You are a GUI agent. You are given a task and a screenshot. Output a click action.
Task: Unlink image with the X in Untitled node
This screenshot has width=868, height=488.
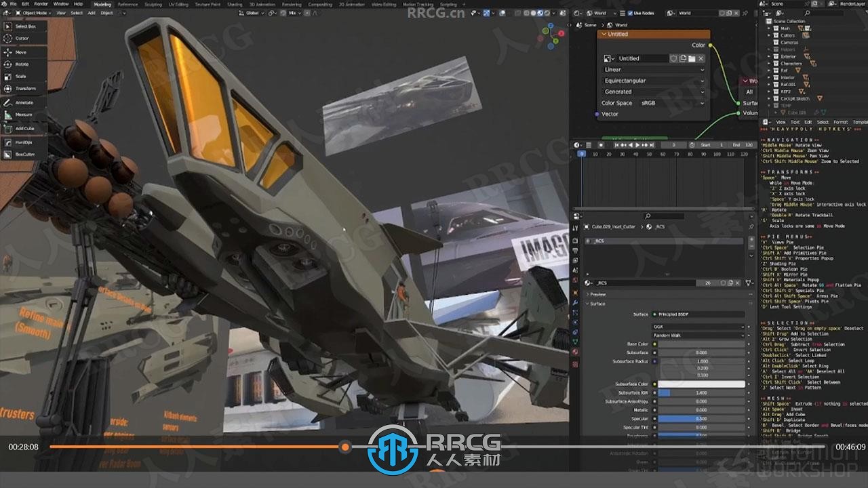(x=701, y=58)
